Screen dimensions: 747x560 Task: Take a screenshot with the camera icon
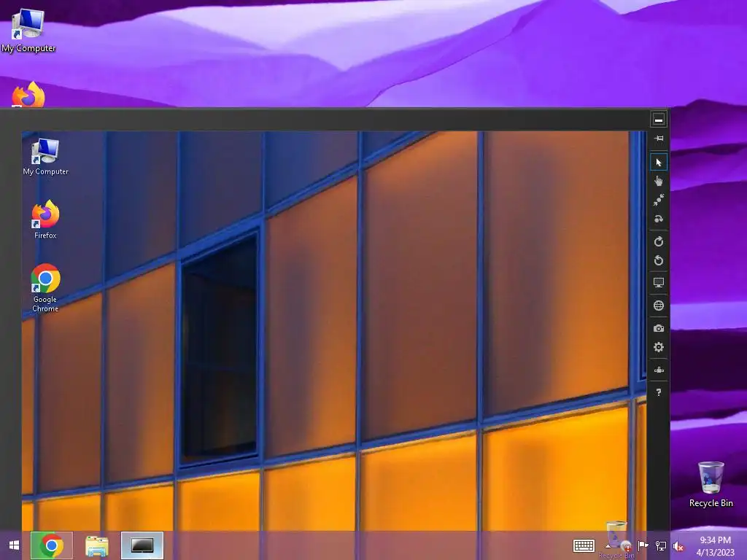659,328
